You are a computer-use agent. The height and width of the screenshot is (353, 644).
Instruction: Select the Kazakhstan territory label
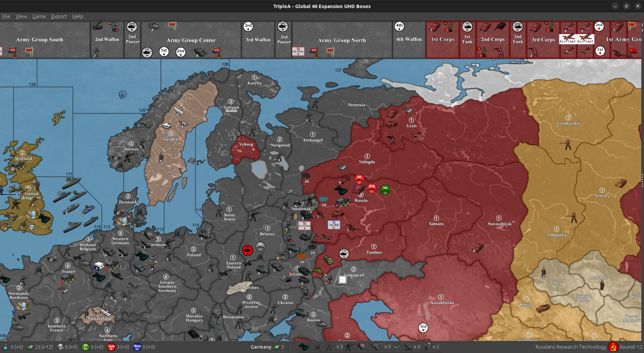[x=442, y=302]
